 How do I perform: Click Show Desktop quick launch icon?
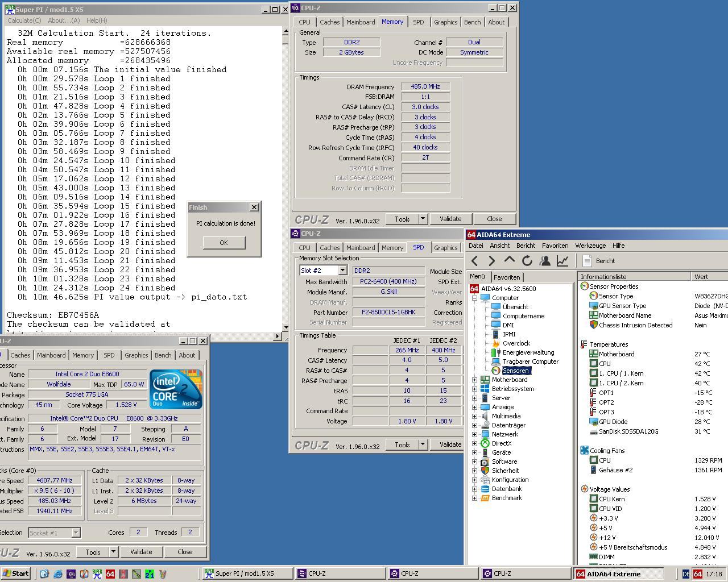[45, 574]
